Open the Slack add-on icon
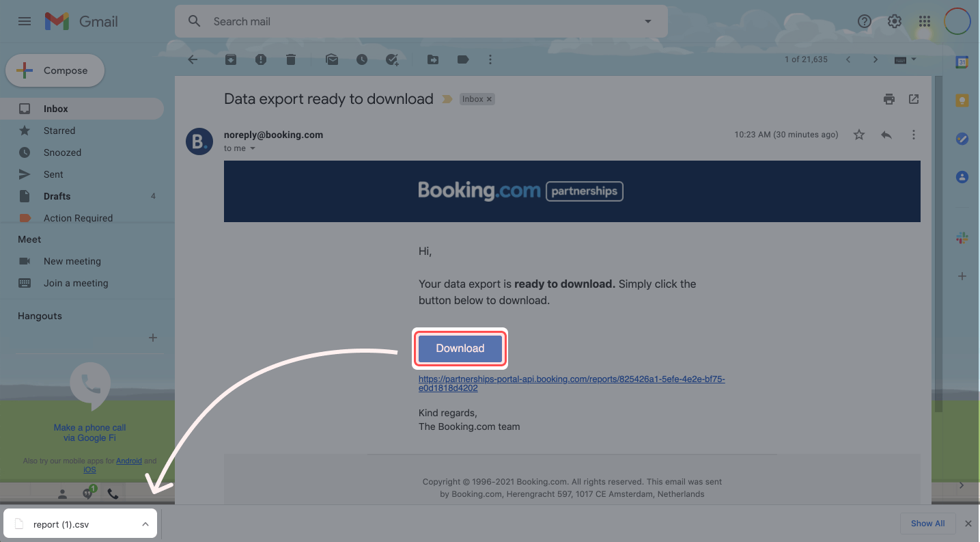 pos(962,238)
